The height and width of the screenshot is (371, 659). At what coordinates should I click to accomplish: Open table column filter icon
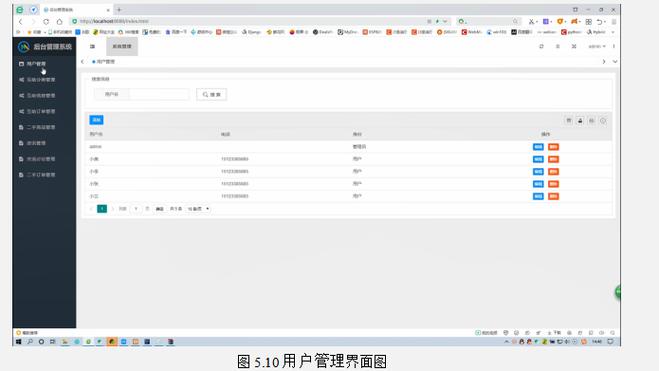click(569, 121)
